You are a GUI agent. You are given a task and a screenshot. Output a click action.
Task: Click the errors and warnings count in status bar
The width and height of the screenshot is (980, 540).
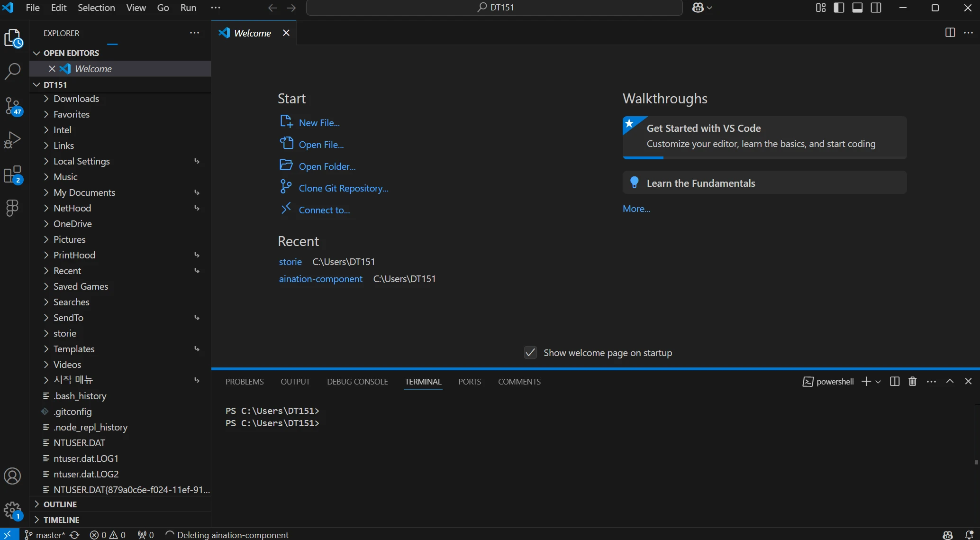(x=108, y=535)
